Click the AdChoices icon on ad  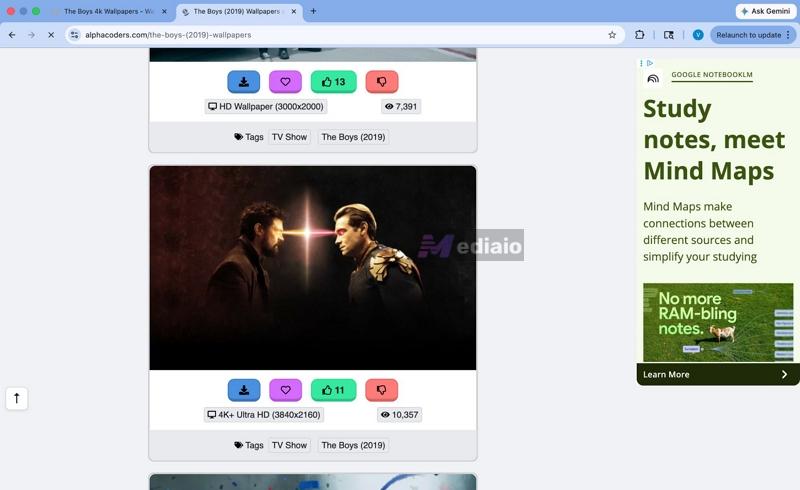pos(649,63)
